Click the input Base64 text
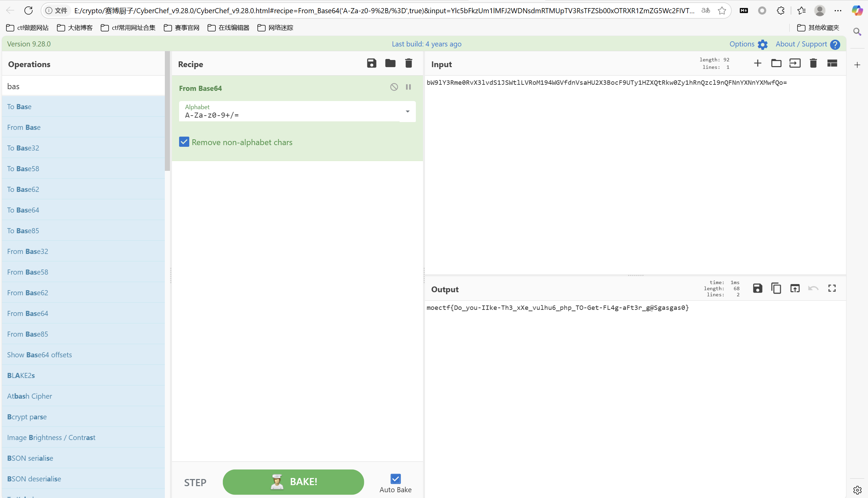 coord(606,82)
